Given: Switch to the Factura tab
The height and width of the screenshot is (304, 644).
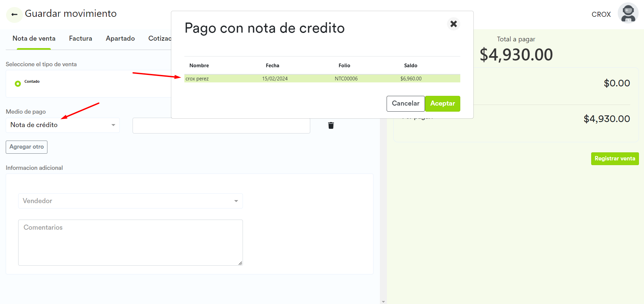Looking at the screenshot, I should (x=80, y=39).
